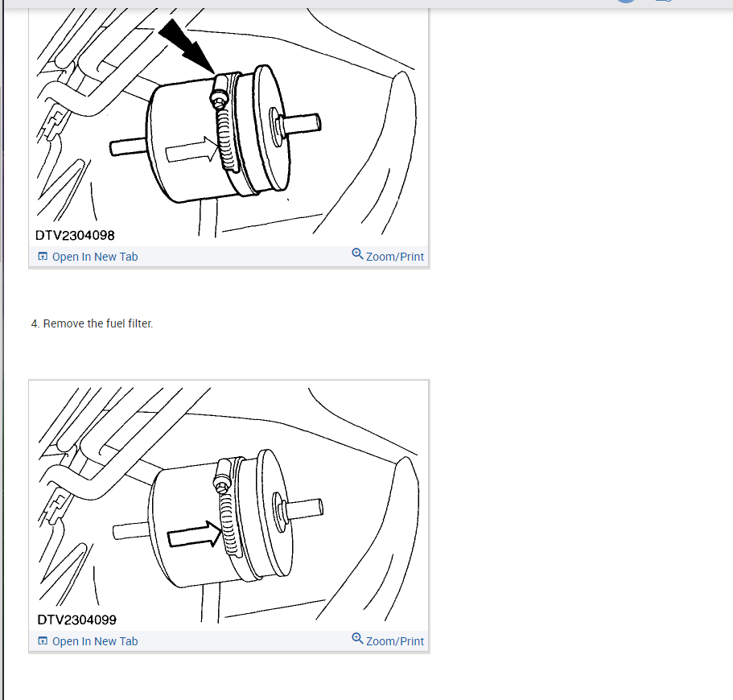Click the solid black pointer arrow in the first diagram
Viewport: 733px width, 700px height.
click(x=186, y=46)
